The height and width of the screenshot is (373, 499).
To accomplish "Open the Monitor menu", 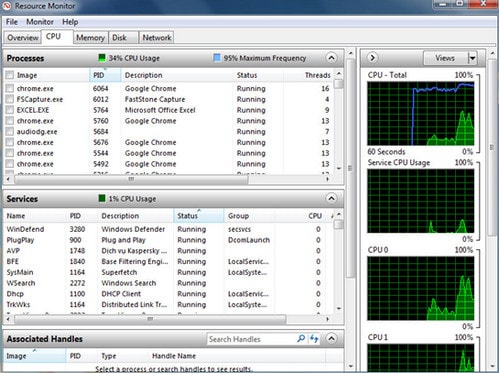I will (40, 22).
